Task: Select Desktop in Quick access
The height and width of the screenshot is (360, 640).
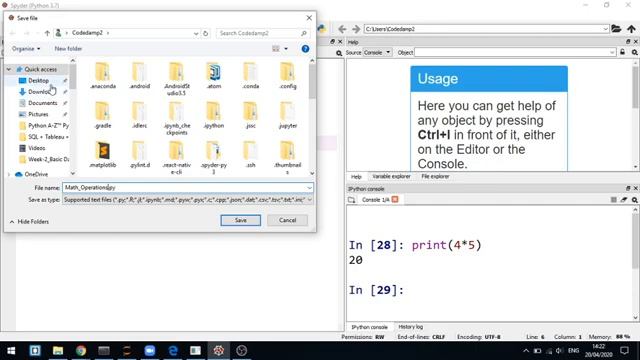Action: (38, 81)
